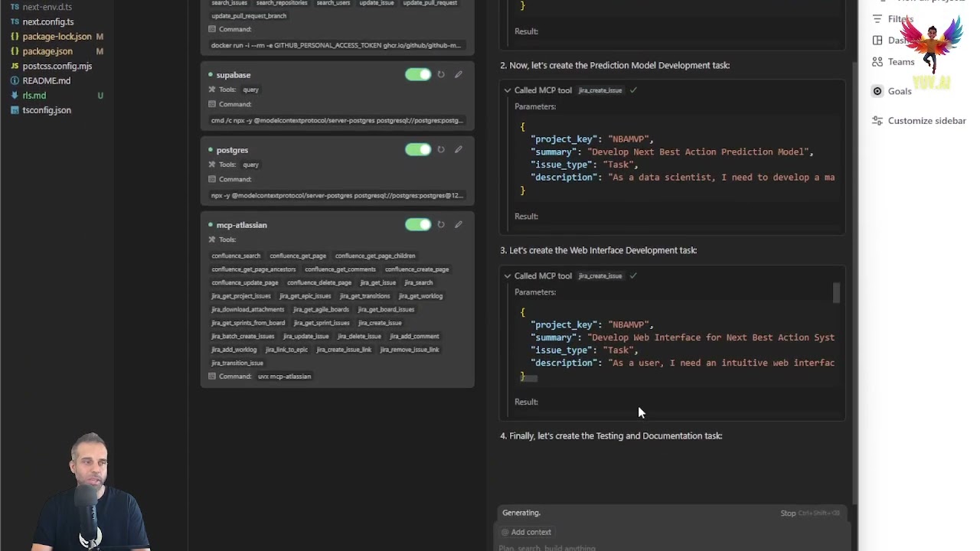Screen dimensions: 980x551
Task: Open Teams in the sidebar
Action: click(901, 62)
